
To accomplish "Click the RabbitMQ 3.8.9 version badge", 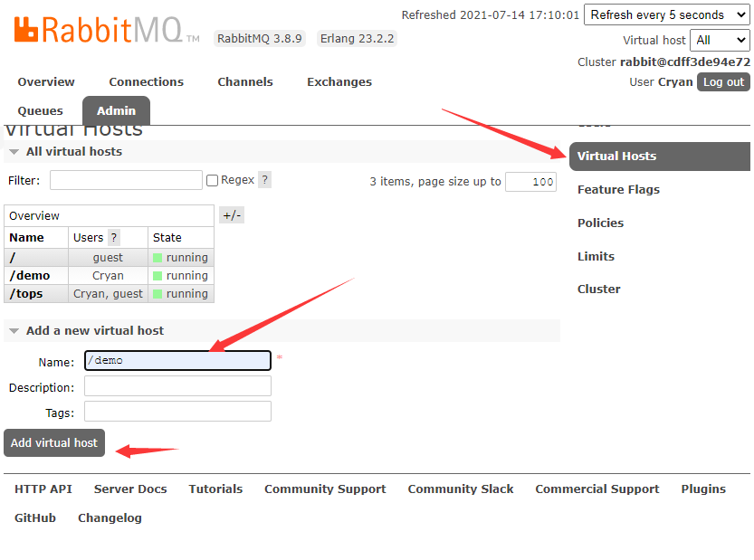I will pyautogui.click(x=260, y=39).
